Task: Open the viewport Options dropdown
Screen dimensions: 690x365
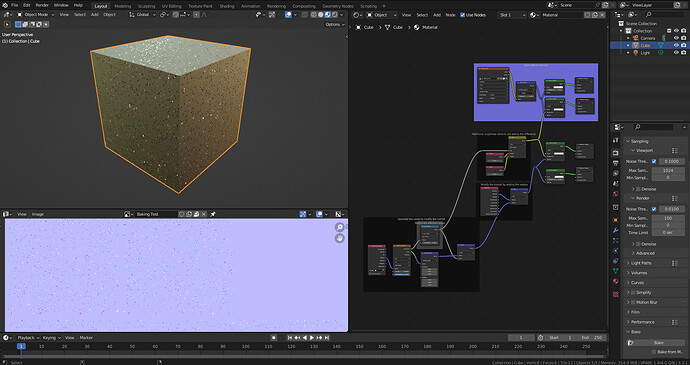Action: tap(335, 24)
